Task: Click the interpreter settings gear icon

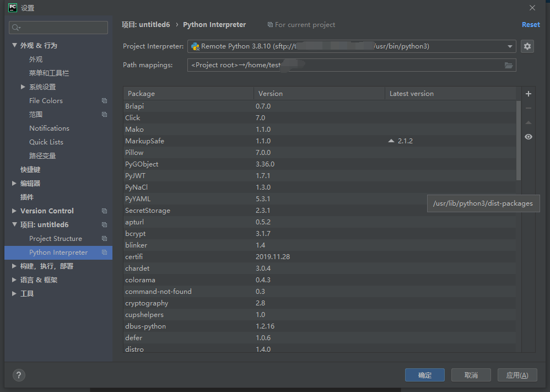Action: tap(527, 46)
